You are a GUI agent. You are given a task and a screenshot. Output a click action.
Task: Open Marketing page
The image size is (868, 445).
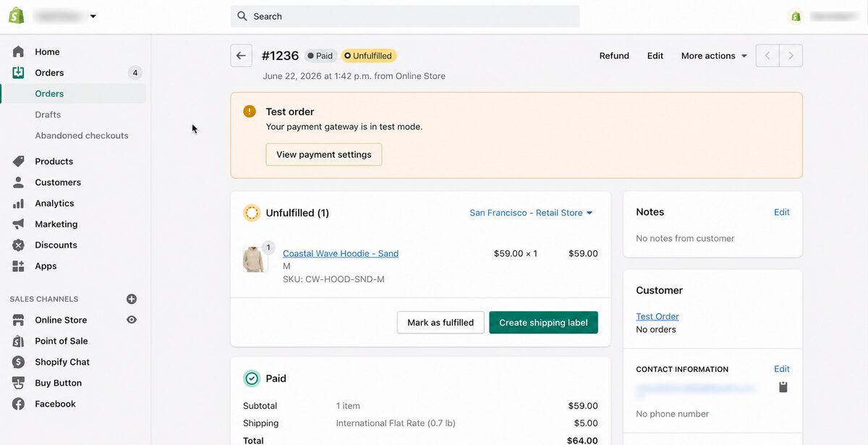click(56, 224)
